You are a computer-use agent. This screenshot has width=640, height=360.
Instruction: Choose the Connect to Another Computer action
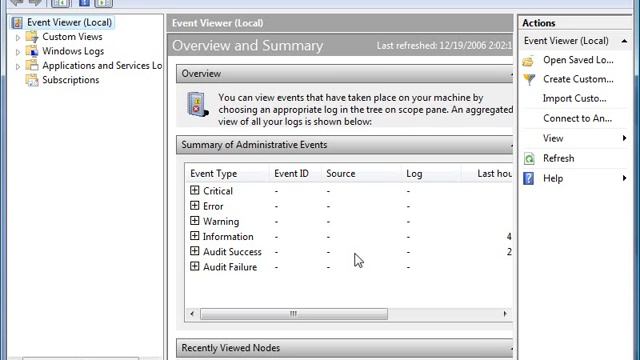[577, 118]
